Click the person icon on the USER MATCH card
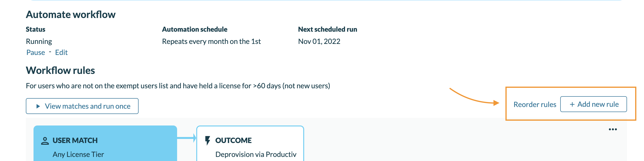644x161 pixels. click(x=45, y=140)
